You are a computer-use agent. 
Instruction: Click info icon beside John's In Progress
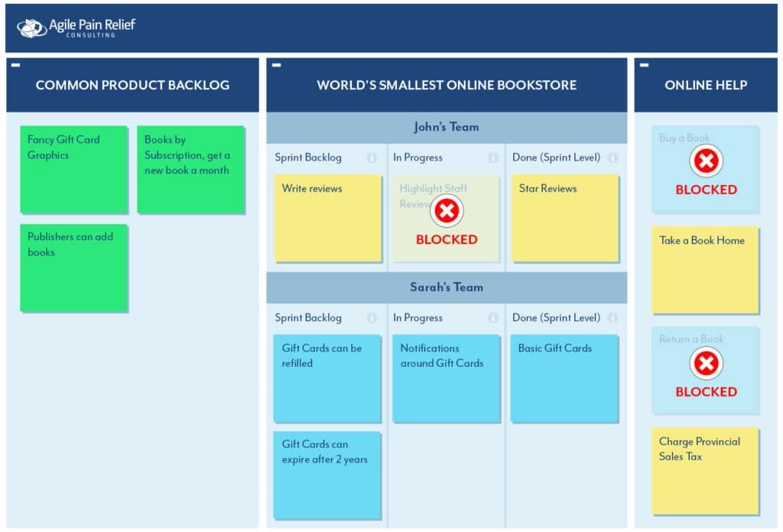tap(493, 158)
